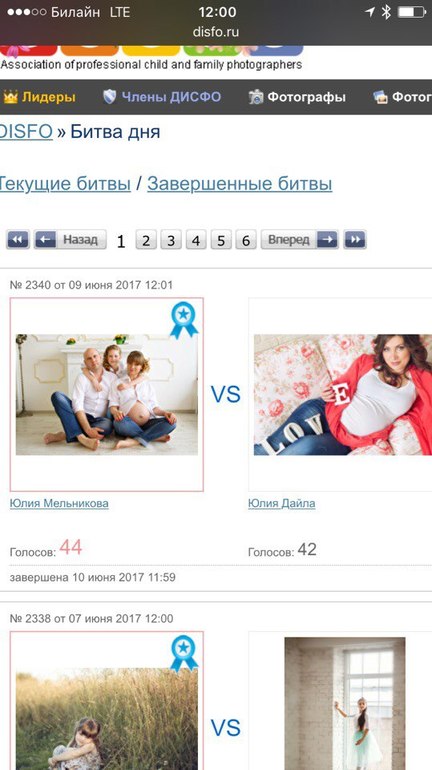The height and width of the screenshot is (770, 432).
Task: Jump to first page with double-left arrow
Action: click(18, 240)
